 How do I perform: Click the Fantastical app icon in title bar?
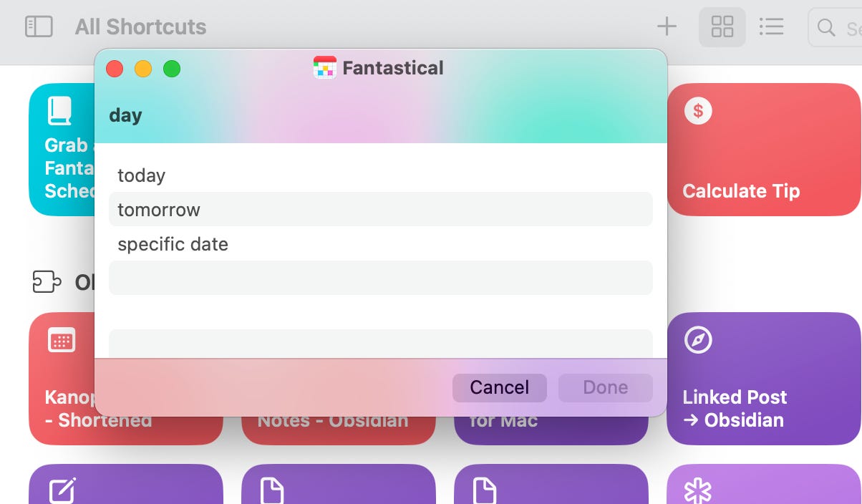tap(325, 68)
